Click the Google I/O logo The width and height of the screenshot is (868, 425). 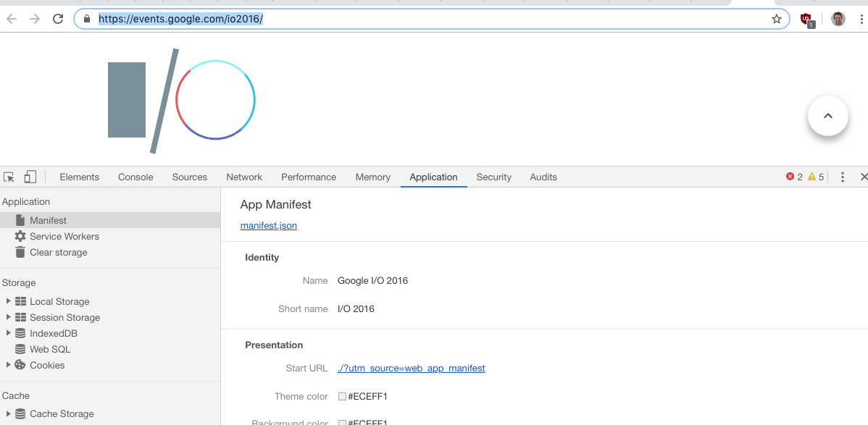coord(182,101)
